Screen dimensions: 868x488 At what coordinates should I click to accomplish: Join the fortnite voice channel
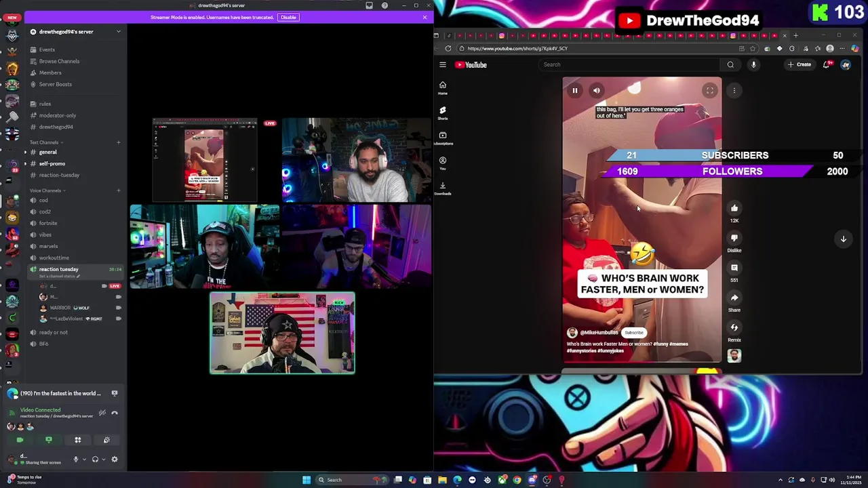47,223
